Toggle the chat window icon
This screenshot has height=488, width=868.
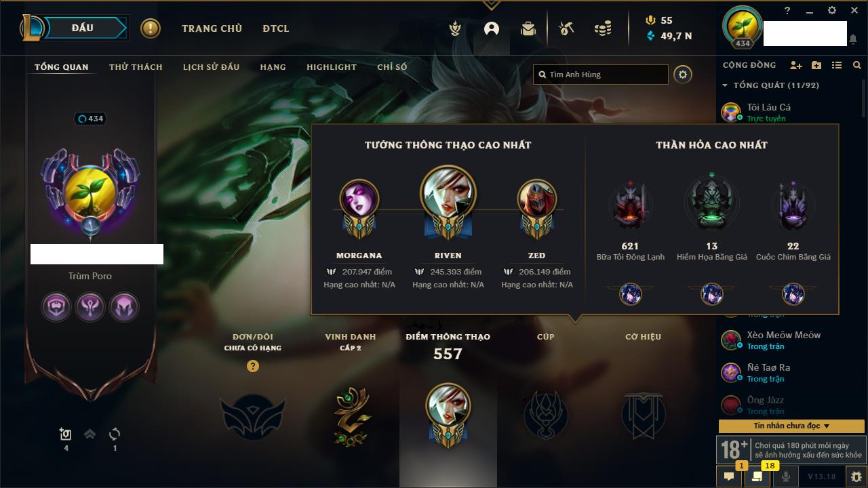tap(729, 476)
